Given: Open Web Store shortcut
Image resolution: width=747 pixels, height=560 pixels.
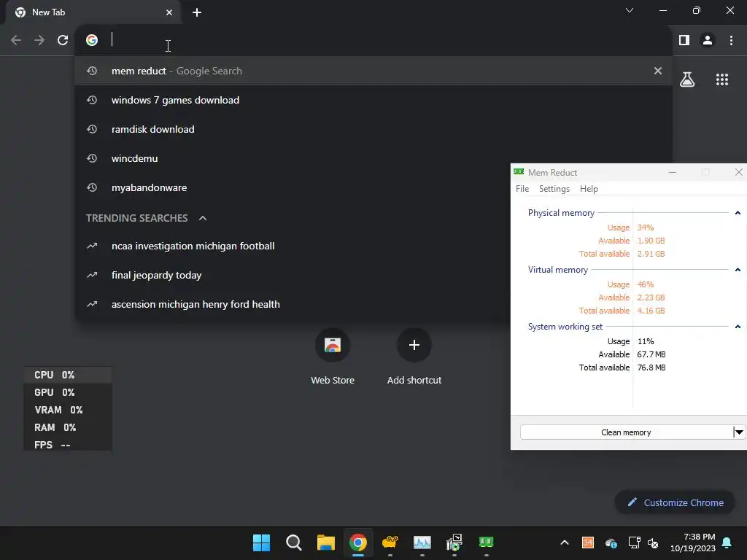Looking at the screenshot, I should [333, 356].
